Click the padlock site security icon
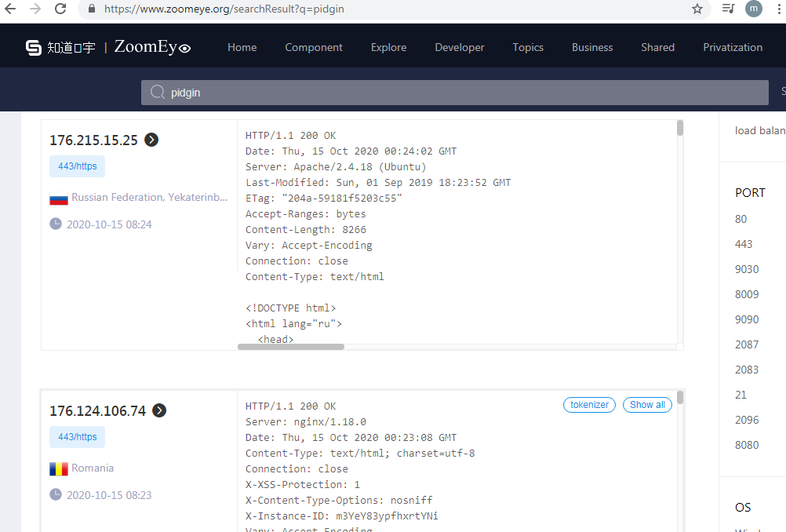 (92, 9)
